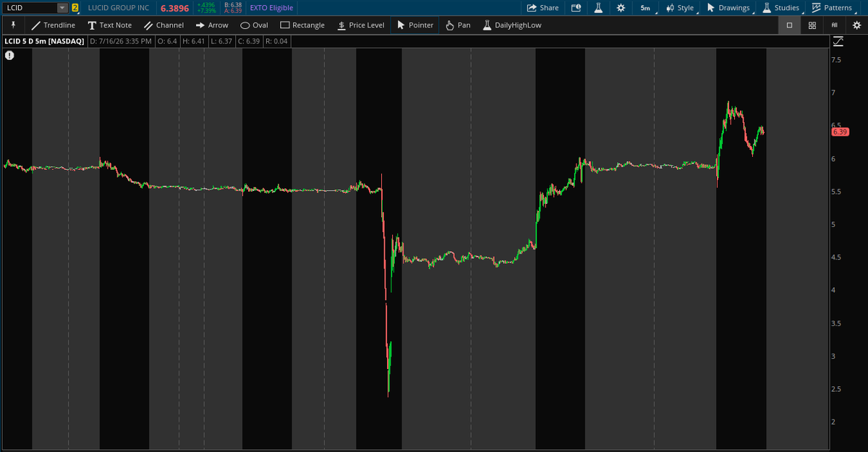The image size is (868, 452).
Task: Click the H: 6.41 high value
Action: [x=194, y=41]
